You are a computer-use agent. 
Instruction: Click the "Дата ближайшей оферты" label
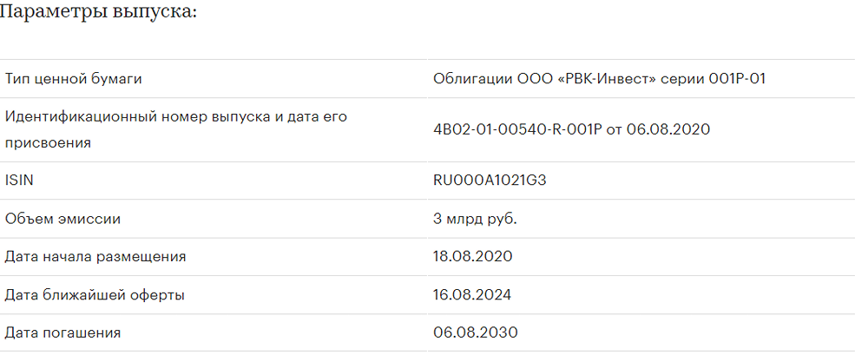coord(95,295)
